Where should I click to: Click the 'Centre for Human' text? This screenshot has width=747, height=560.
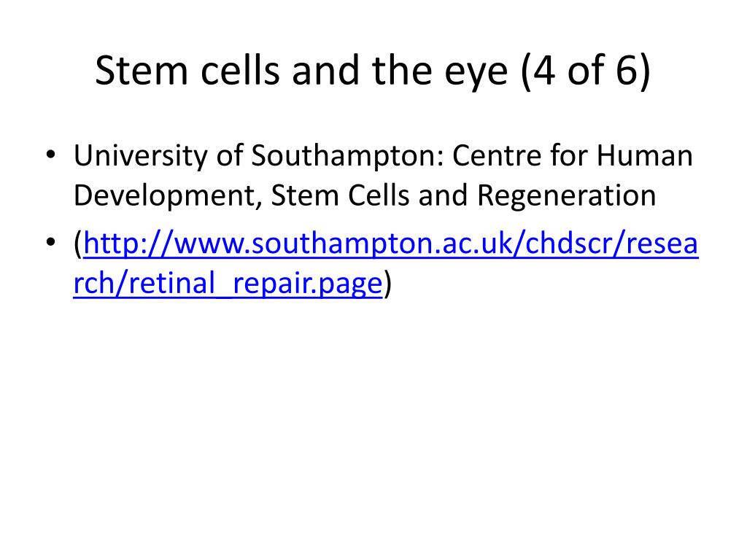click(x=572, y=155)
